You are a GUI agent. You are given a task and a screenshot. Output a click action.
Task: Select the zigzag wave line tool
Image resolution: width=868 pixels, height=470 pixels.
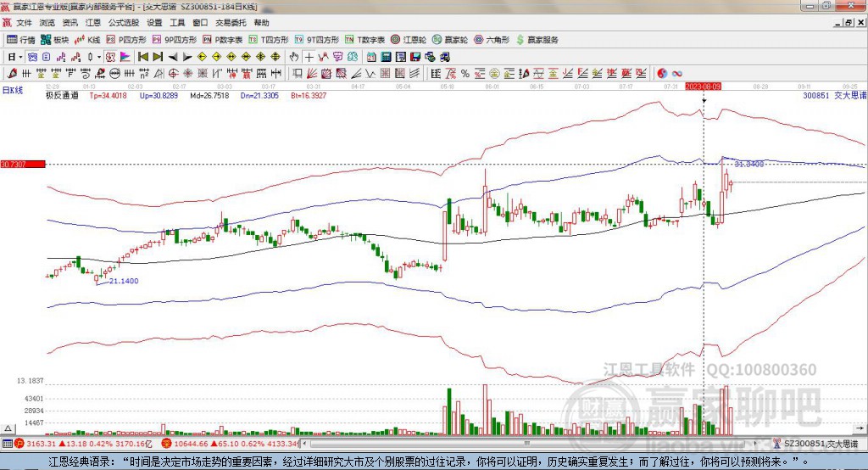tap(370, 73)
